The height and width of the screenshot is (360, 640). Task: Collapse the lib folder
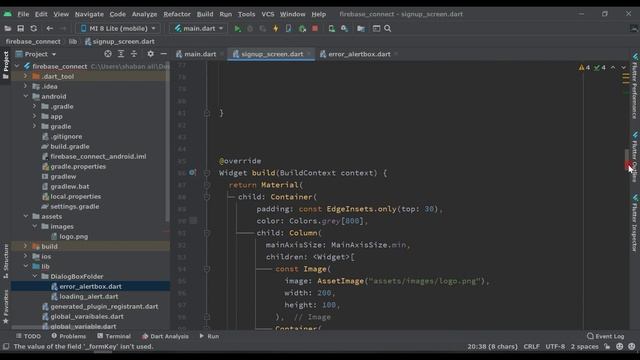[26, 266]
